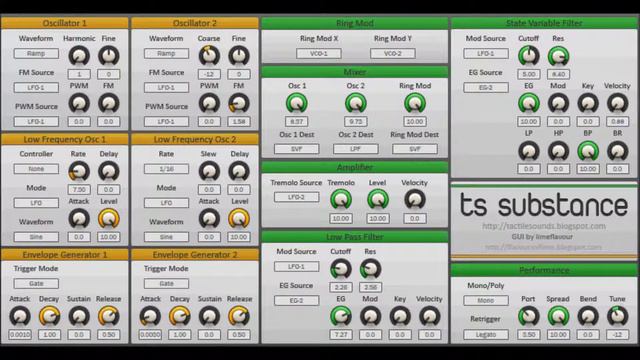Open Mono/Poly selector in Performance
This screenshot has height=360, width=640.
click(x=486, y=300)
